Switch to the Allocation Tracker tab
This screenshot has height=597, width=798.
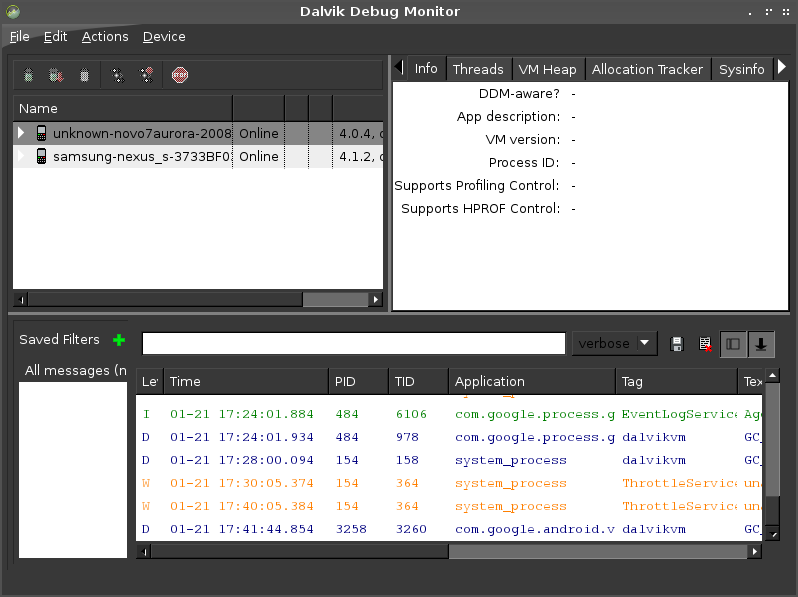click(647, 69)
